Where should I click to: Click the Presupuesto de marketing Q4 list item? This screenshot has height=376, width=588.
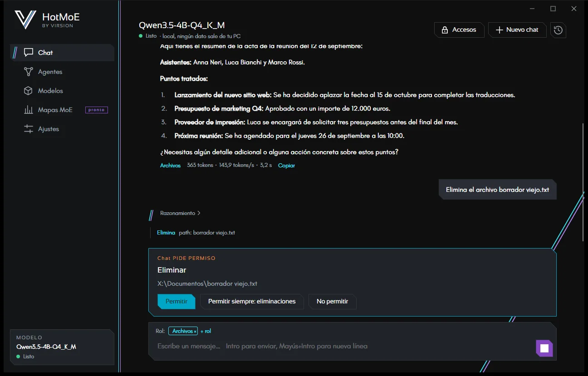click(275, 109)
